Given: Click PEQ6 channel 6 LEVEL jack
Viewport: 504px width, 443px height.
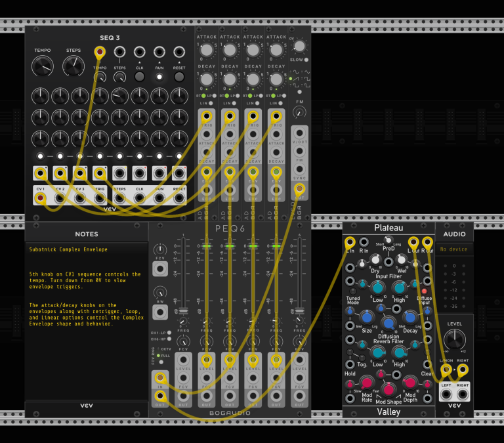Looking at the screenshot, I should point(299,360).
